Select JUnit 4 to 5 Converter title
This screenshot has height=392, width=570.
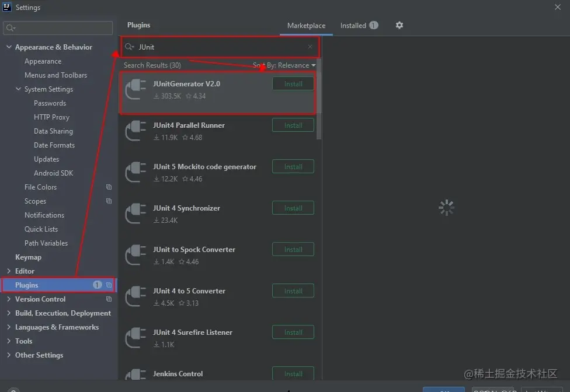(189, 290)
